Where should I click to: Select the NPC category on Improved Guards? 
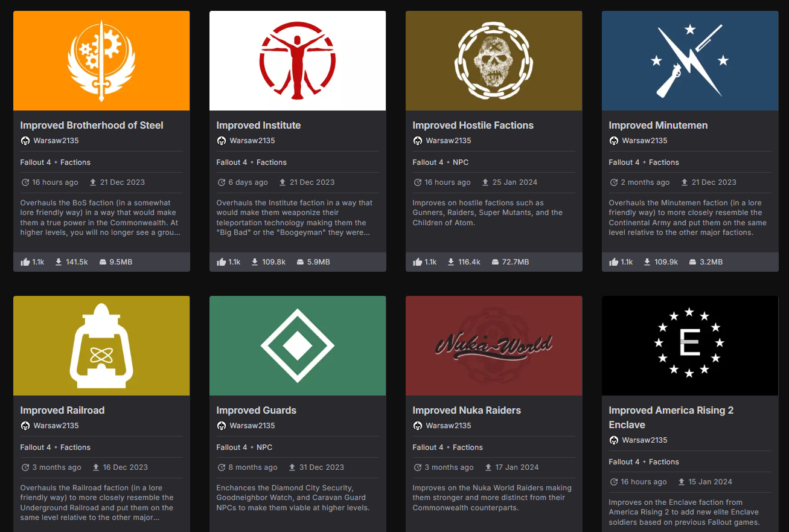[264, 447]
